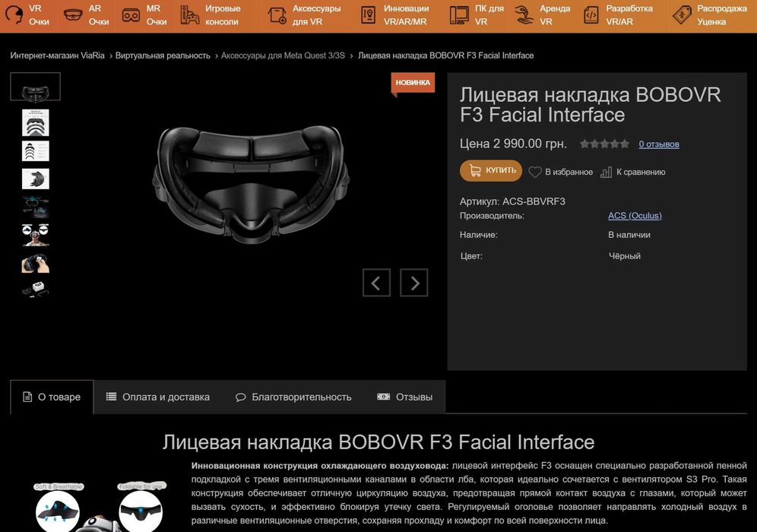Image resolution: width=757 pixels, height=532 pixels.
Task: Click the НОВИНКА badge
Action: click(413, 83)
